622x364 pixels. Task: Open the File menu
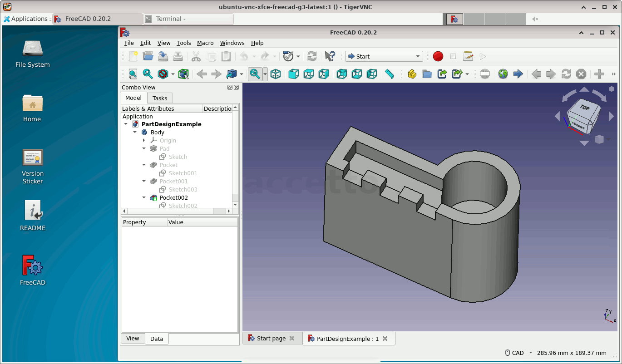129,43
